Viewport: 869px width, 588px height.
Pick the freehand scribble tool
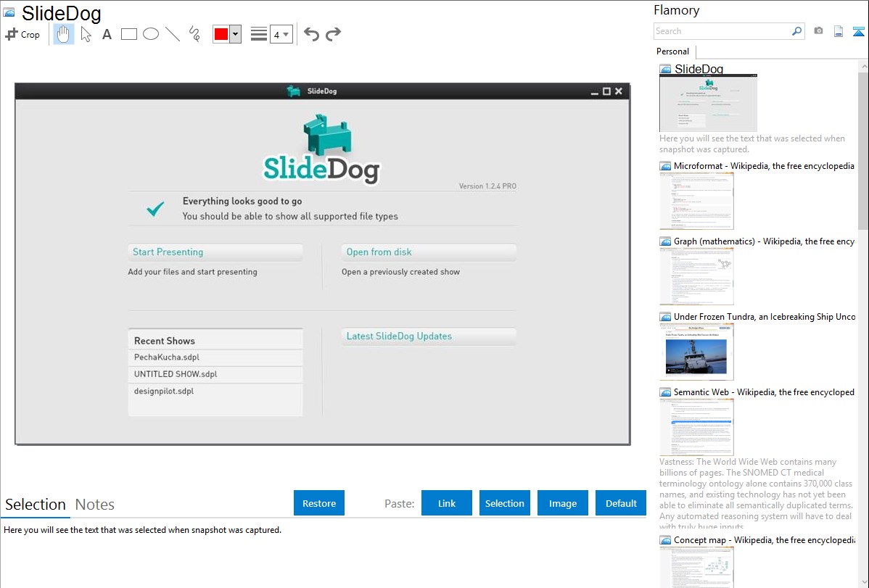point(194,34)
